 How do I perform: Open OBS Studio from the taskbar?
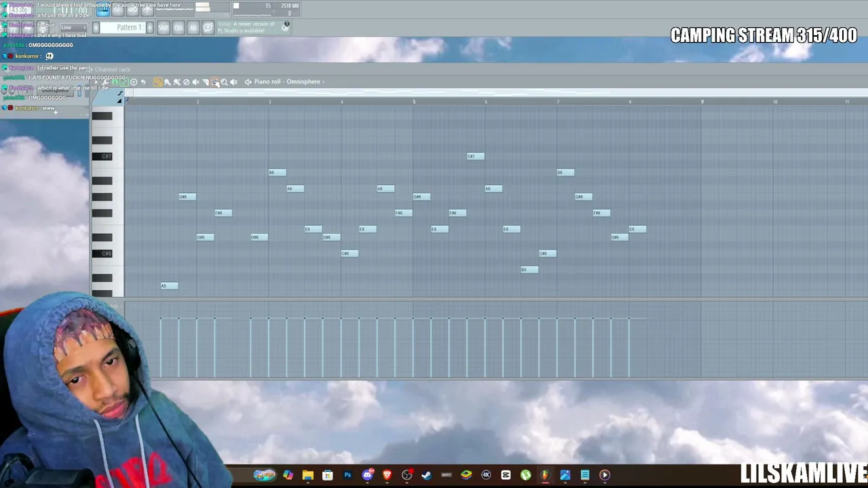tap(407, 475)
